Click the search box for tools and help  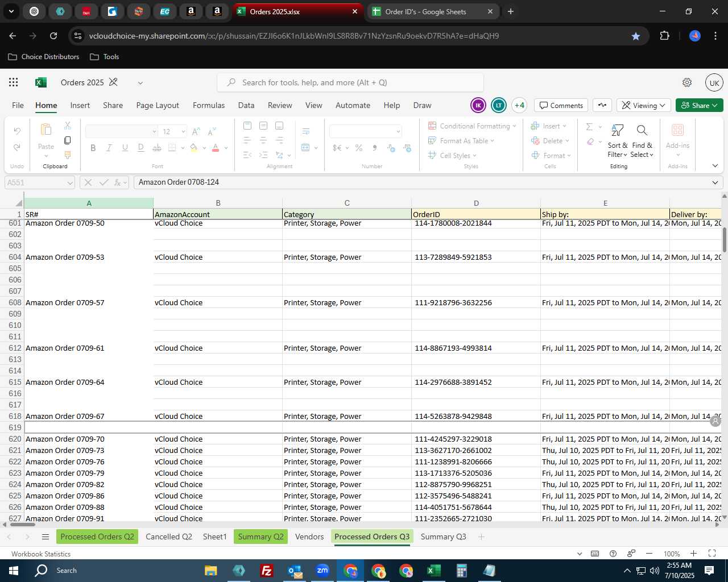[x=350, y=82]
